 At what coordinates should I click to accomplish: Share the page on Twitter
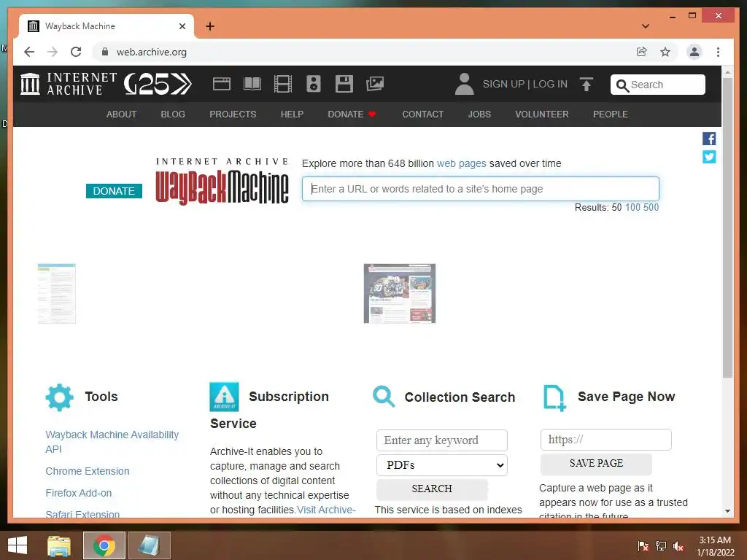pyautogui.click(x=709, y=157)
